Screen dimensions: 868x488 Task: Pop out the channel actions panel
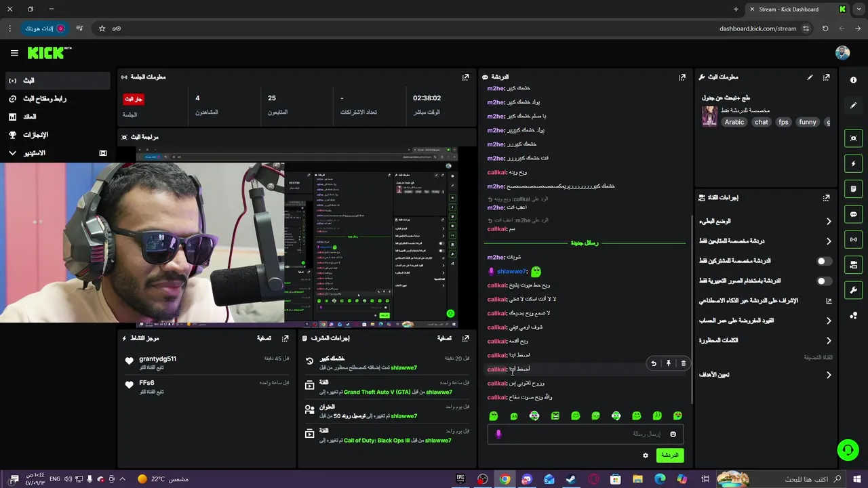(x=826, y=198)
